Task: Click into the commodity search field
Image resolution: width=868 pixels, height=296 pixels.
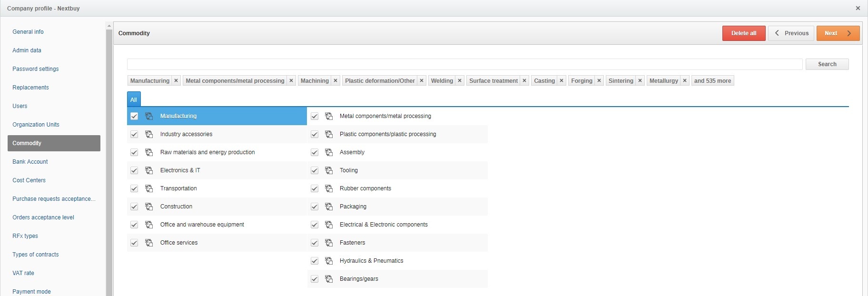Action: [464, 64]
